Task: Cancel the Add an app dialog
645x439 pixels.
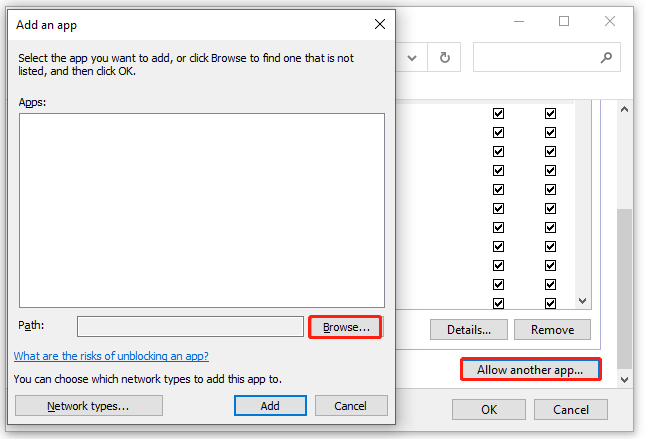Action: pos(351,406)
